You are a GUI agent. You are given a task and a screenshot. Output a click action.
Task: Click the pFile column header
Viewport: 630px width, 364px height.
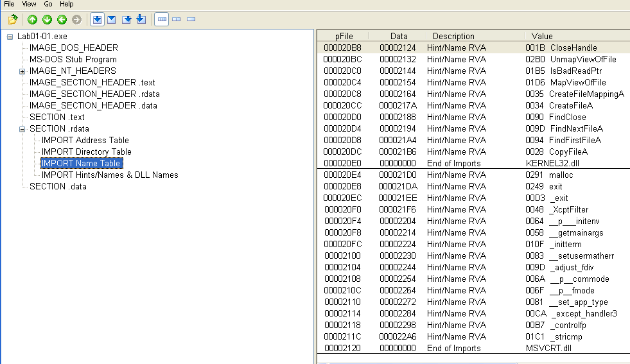[x=344, y=36]
